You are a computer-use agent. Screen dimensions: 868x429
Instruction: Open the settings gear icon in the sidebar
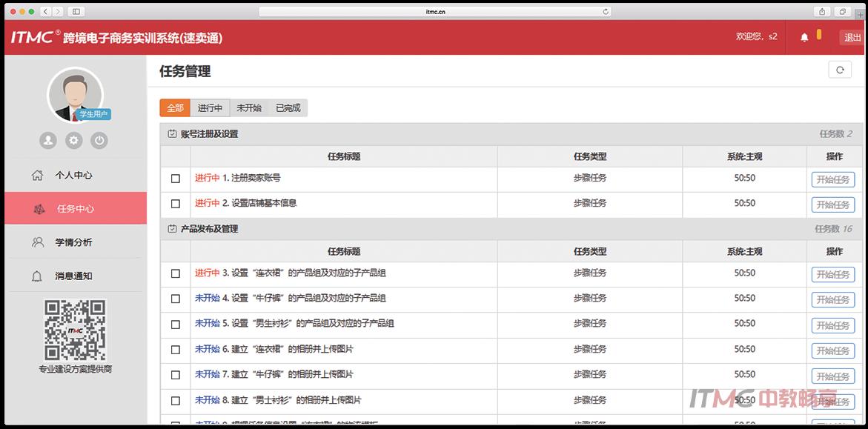[73, 140]
